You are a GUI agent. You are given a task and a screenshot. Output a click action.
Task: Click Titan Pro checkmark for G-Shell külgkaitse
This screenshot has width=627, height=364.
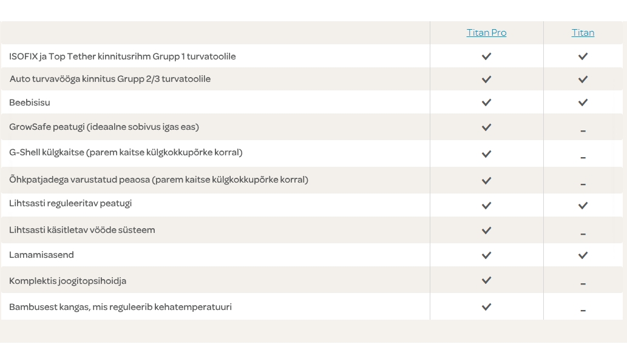[x=486, y=154]
